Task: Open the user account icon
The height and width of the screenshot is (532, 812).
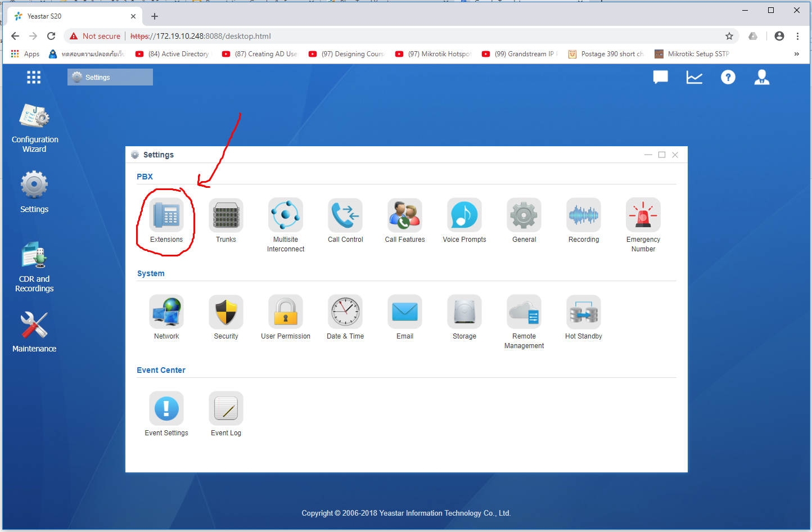Action: coord(762,77)
